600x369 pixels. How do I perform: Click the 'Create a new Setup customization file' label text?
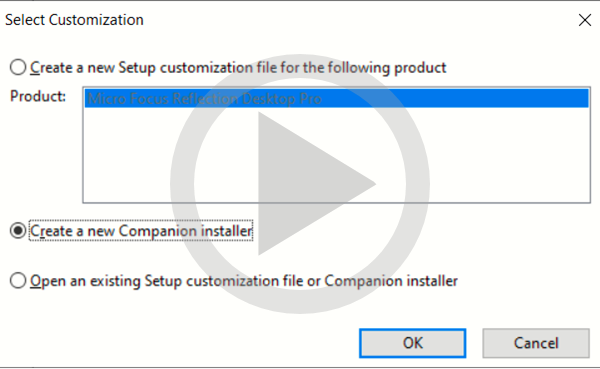[238, 68]
